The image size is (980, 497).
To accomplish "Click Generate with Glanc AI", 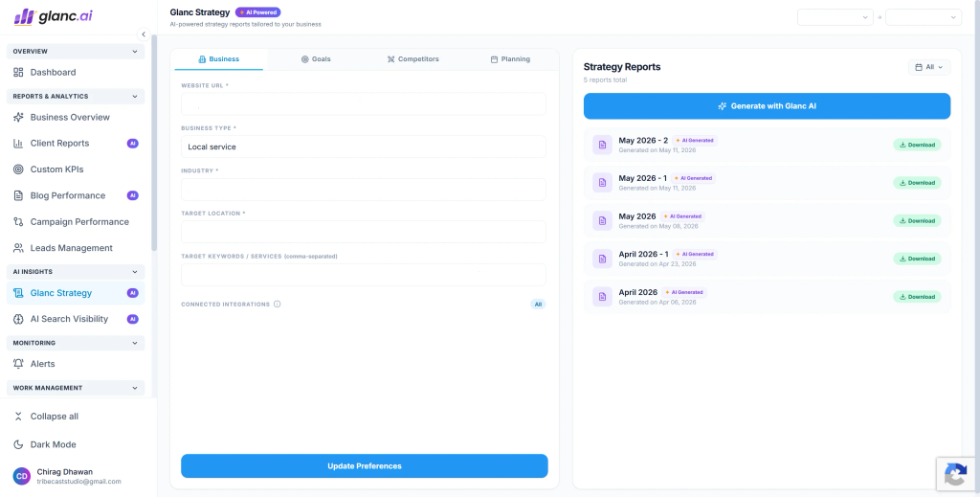I will (x=767, y=106).
